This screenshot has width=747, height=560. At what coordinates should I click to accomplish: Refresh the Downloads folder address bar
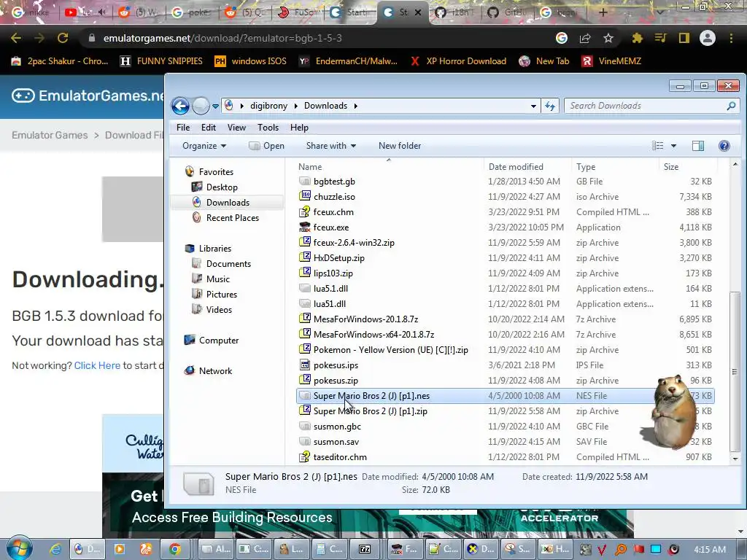[x=550, y=106]
